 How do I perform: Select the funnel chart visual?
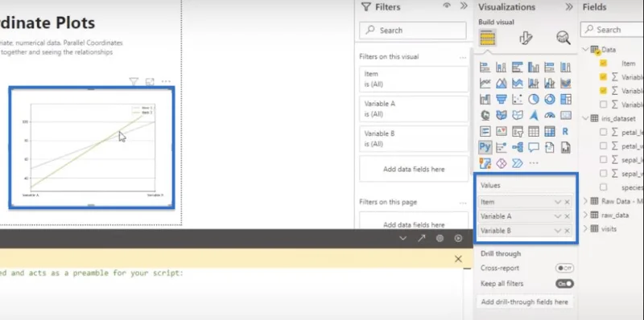501,99
